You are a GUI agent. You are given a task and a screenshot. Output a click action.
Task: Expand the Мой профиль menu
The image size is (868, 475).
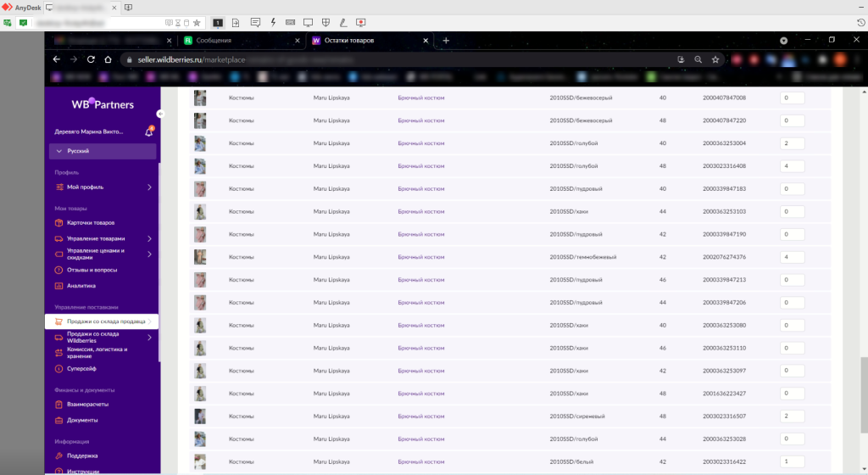tap(149, 187)
